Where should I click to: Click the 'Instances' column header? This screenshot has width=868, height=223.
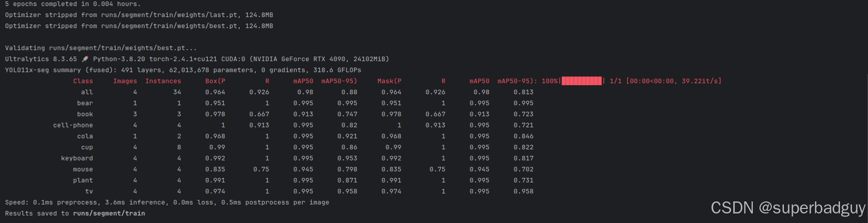tap(163, 81)
